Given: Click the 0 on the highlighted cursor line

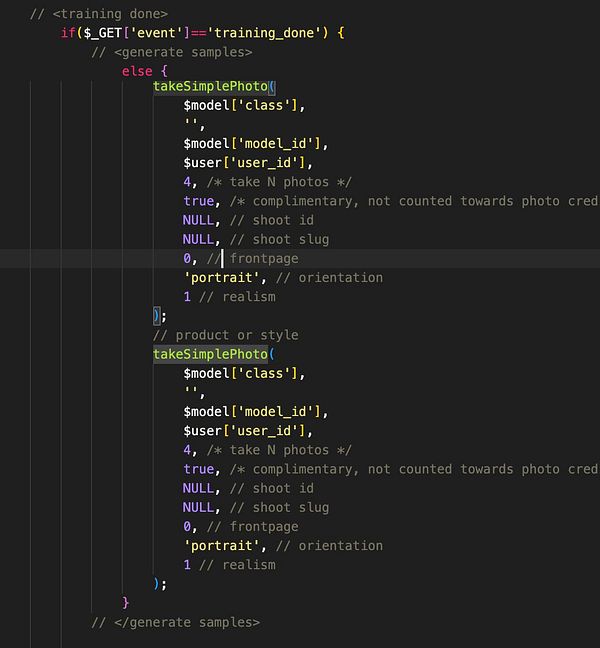Looking at the screenshot, I should (x=187, y=258).
